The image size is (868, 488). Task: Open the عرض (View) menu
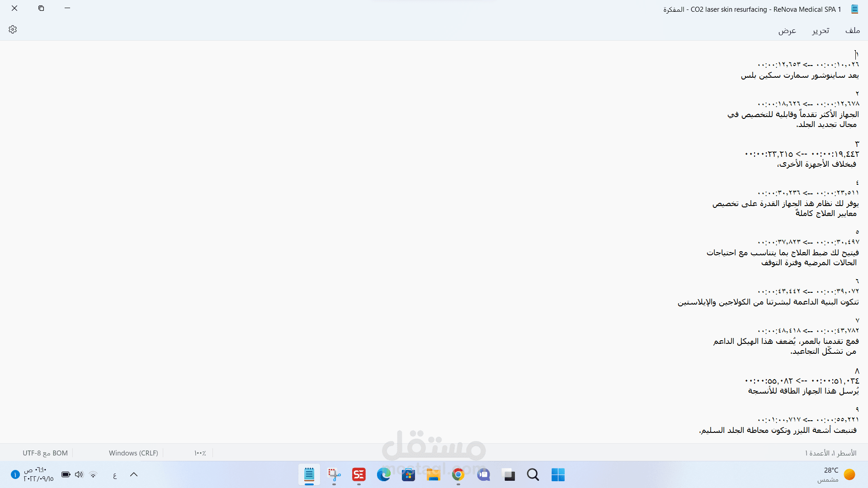pos(787,30)
